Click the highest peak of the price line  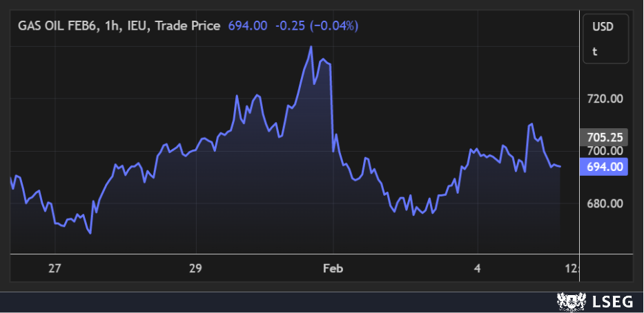(311, 47)
